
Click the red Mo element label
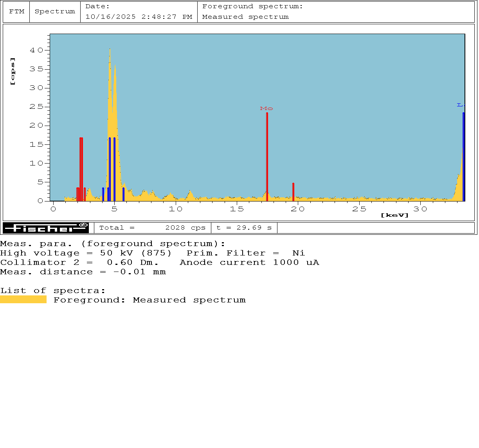[x=266, y=109]
